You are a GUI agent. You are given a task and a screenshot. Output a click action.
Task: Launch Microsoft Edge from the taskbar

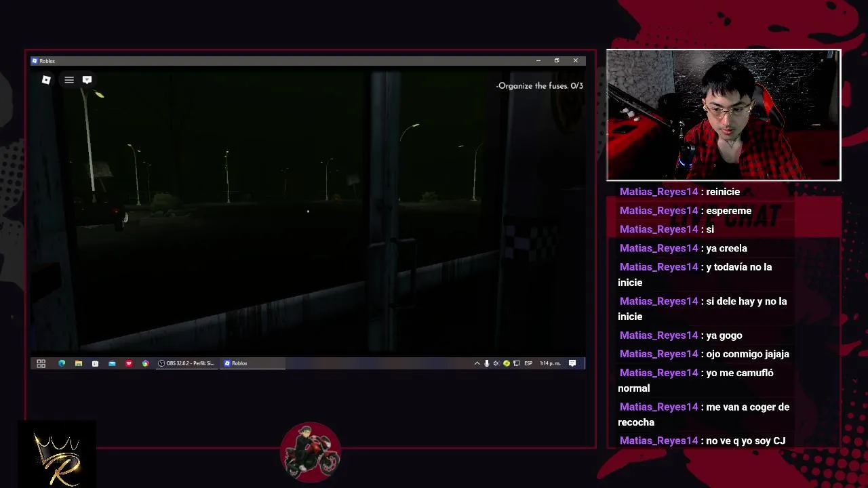[62, 363]
